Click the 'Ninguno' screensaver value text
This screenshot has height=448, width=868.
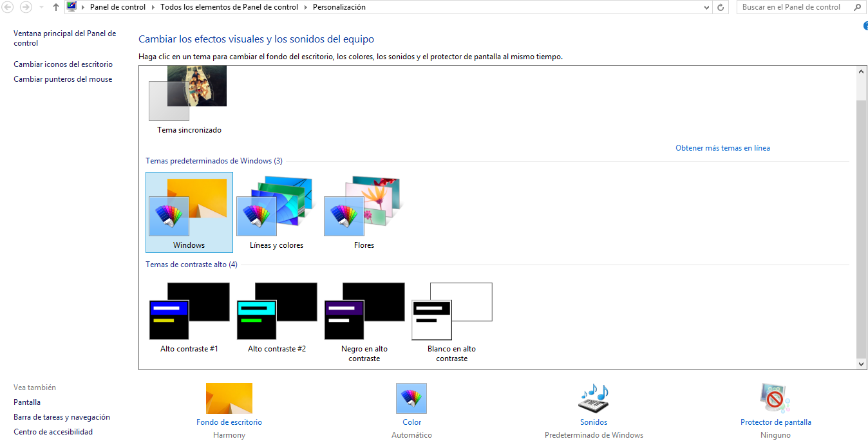click(x=775, y=435)
